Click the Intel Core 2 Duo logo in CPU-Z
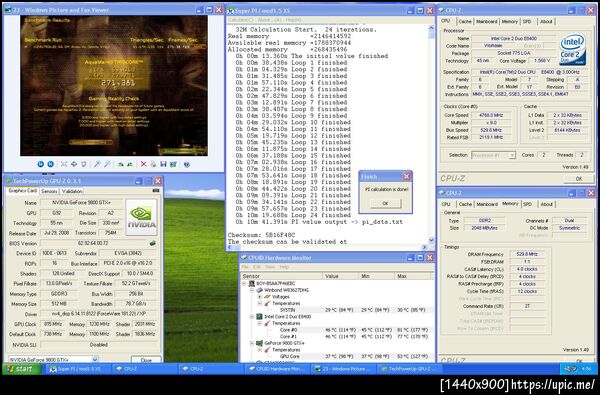Screen dimensions: 600x395 click(x=572, y=50)
